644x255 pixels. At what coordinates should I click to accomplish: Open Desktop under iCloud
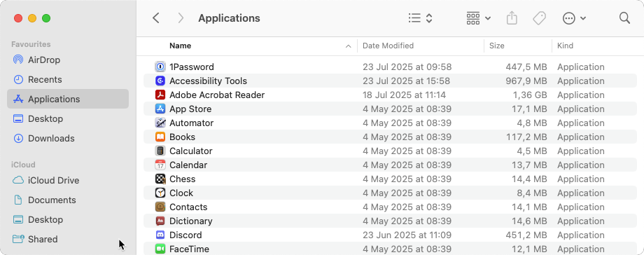coord(68,220)
